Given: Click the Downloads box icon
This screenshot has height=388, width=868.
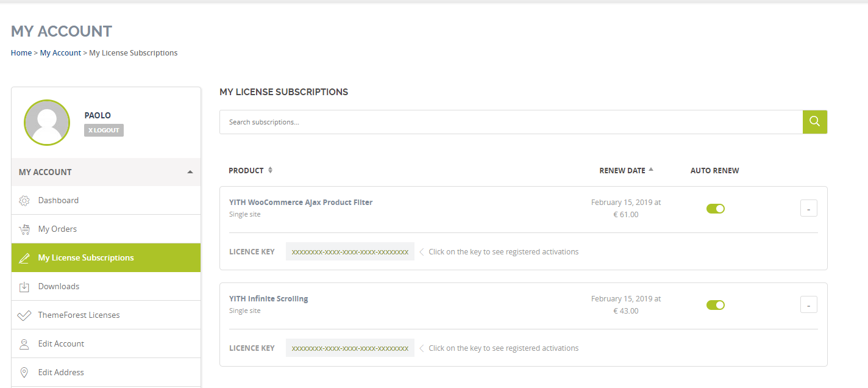Looking at the screenshot, I should (24, 287).
